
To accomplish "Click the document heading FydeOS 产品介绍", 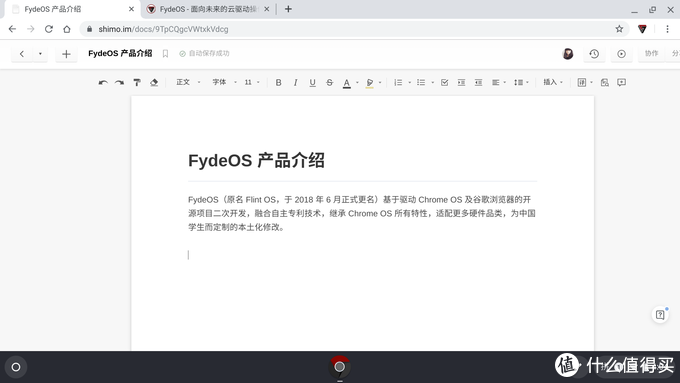I will click(x=256, y=160).
